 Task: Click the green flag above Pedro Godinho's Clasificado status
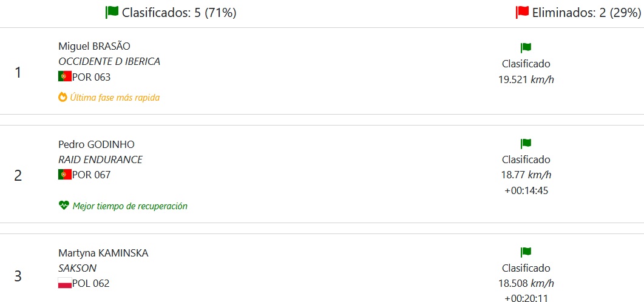pyautogui.click(x=526, y=144)
